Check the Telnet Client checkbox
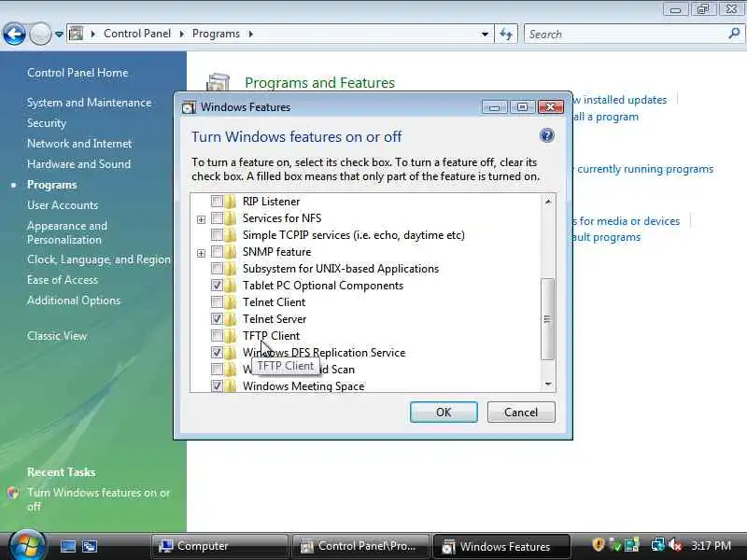The height and width of the screenshot is (560, 747). 217,302
